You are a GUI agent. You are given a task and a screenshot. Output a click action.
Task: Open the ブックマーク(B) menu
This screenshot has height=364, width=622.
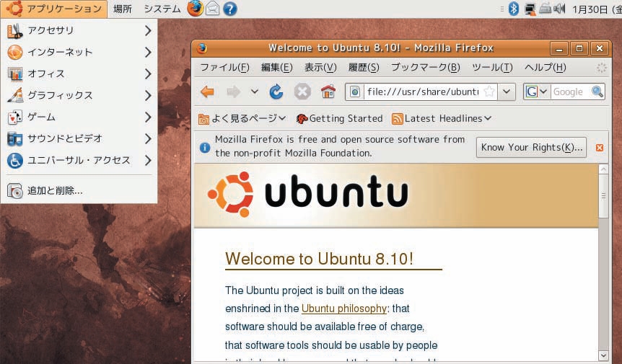click(x=426, y=68)
